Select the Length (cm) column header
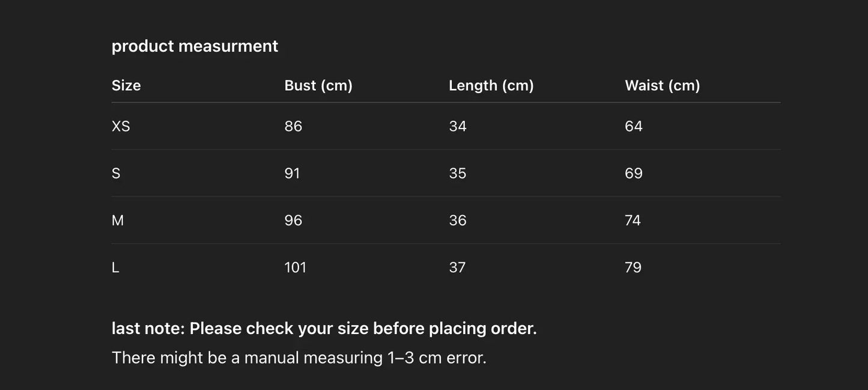Image resolution: width=868 pixels, height=390 pixels. (491, 85)
